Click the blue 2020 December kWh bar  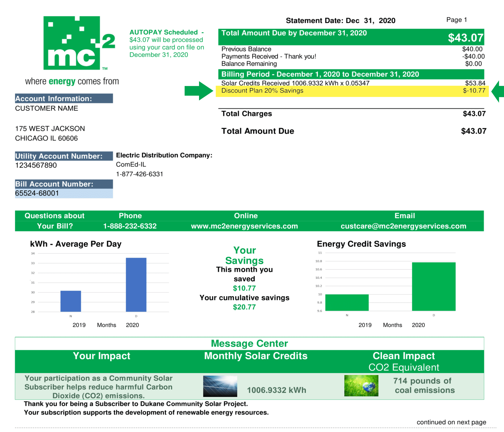coord(136,285)
